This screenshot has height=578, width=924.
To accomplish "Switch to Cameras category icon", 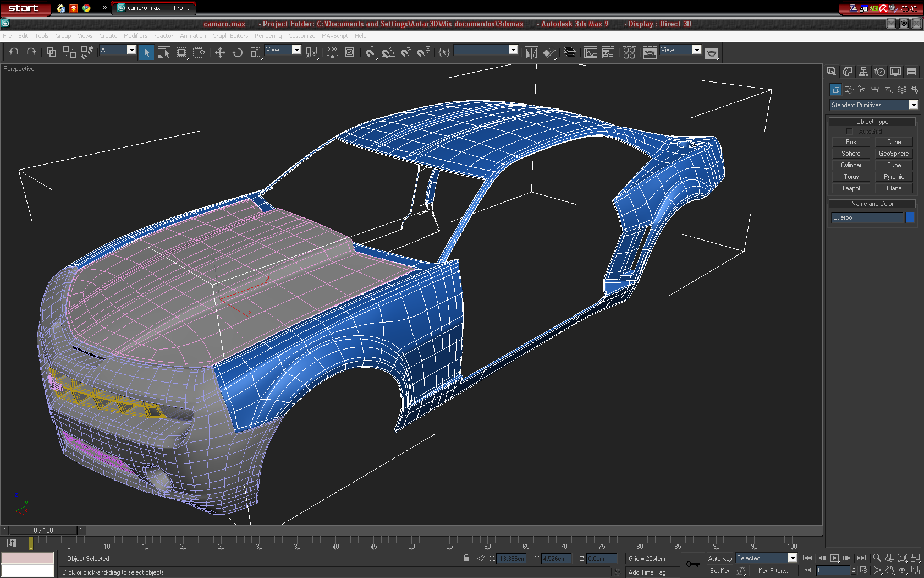I will coord(875,89).
